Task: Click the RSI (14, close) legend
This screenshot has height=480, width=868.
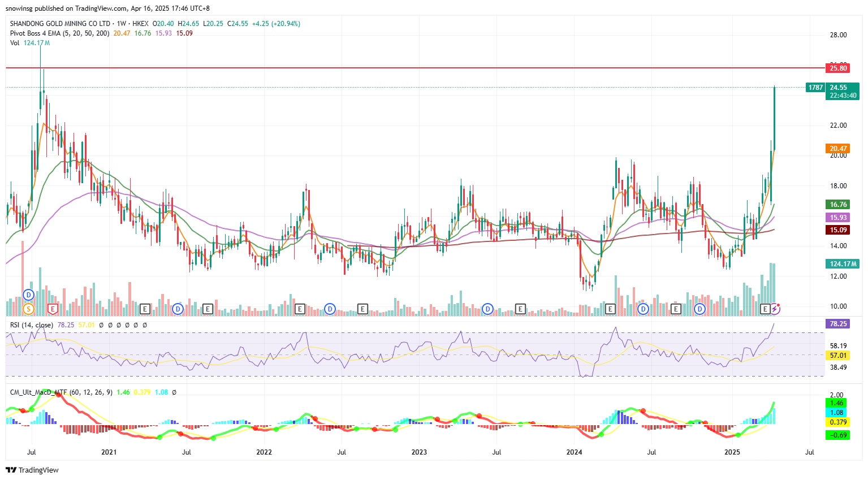Action: [32, 325]
